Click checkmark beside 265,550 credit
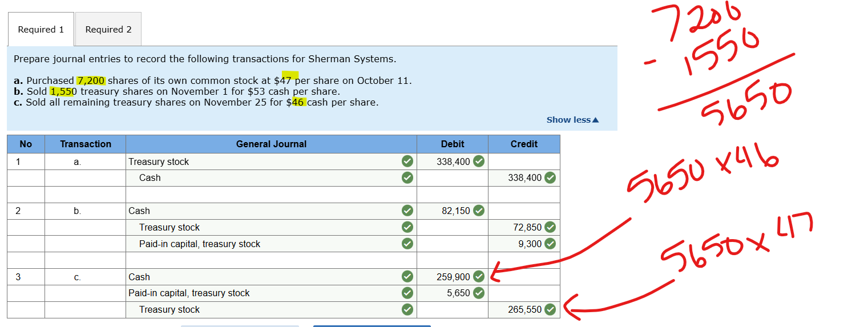 tap(550, 309)
